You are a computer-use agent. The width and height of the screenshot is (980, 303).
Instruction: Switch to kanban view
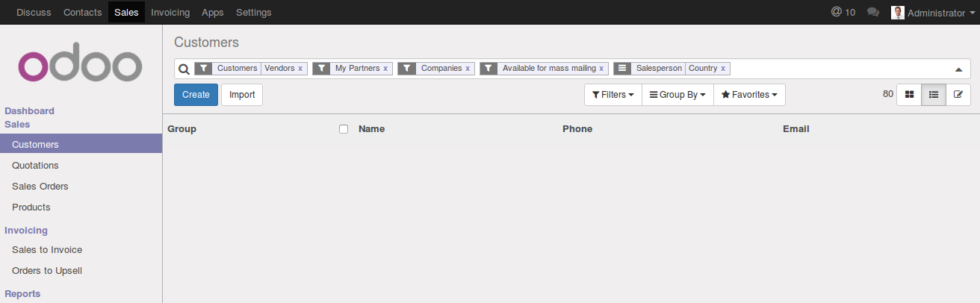click(x=909, y=95)
